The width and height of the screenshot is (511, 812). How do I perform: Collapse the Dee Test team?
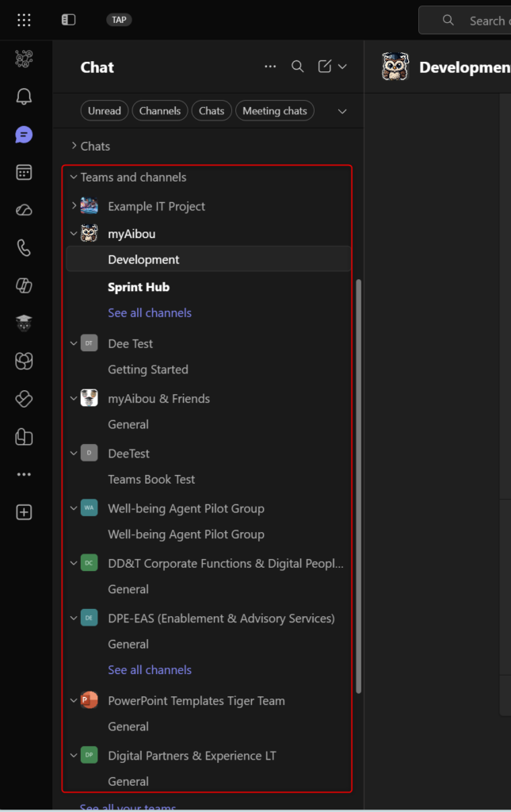pyautogui.click(x=74, y=343)
